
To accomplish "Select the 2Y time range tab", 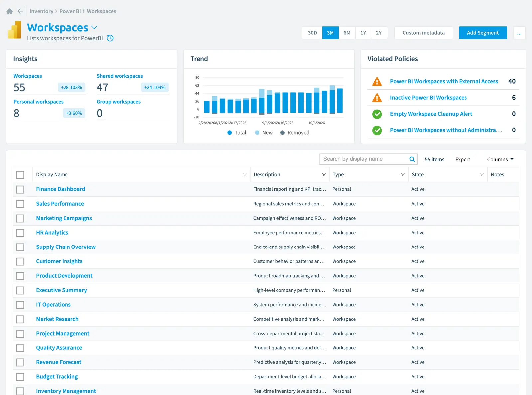I will pyautogui.click(x=379, y=33).
